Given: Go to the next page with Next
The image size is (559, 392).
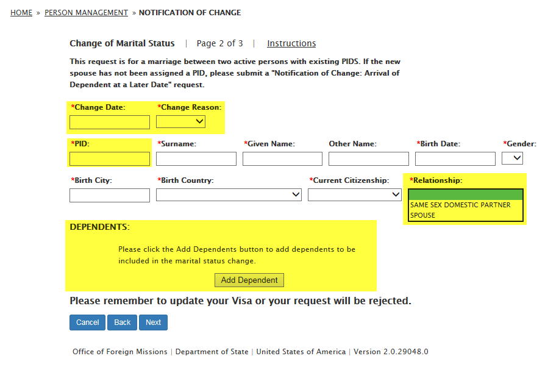Looking at the screenshot, I should point(153,323).
